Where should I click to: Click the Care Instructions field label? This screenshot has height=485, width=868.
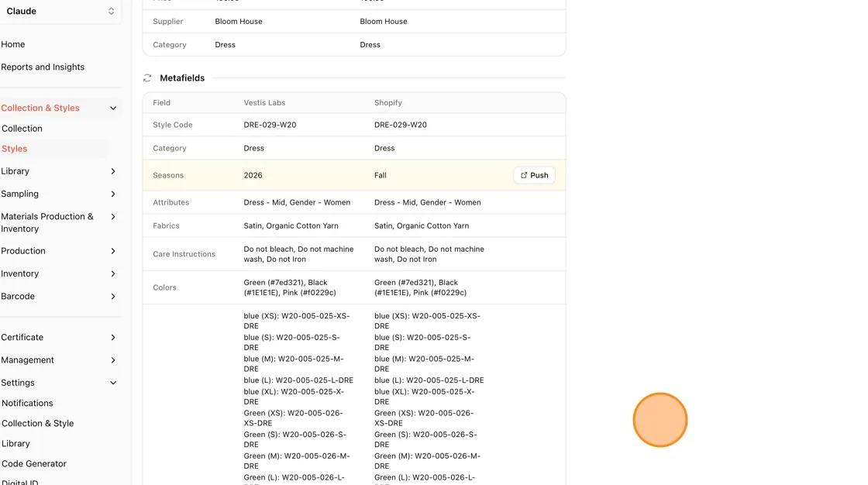[184, 254]
